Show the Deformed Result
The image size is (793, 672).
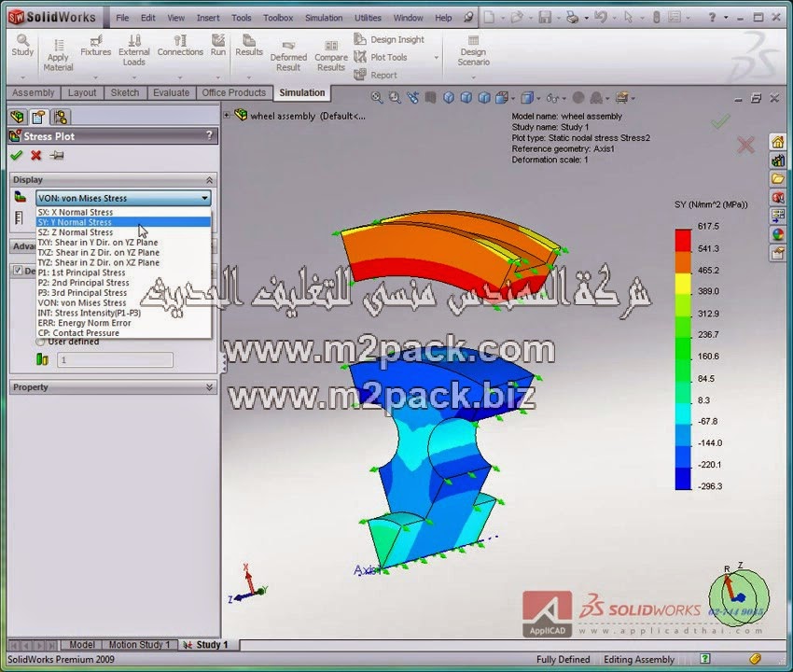[x=288, y=55]
